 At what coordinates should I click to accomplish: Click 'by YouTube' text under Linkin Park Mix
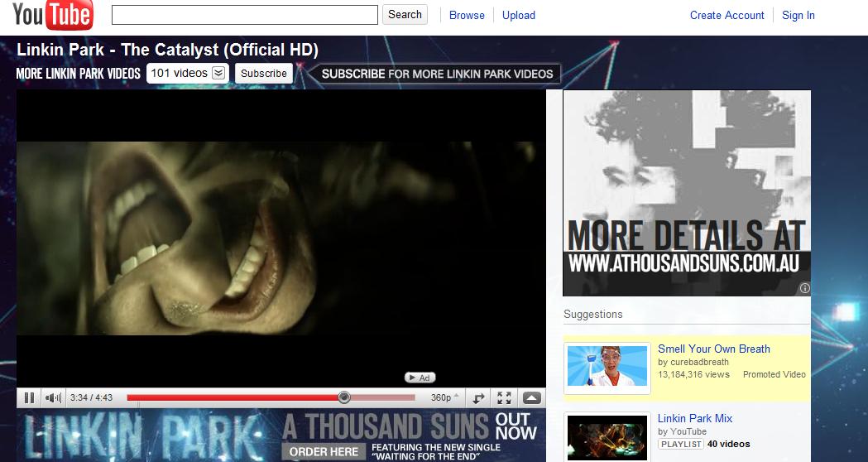click(x=682, y=431)
